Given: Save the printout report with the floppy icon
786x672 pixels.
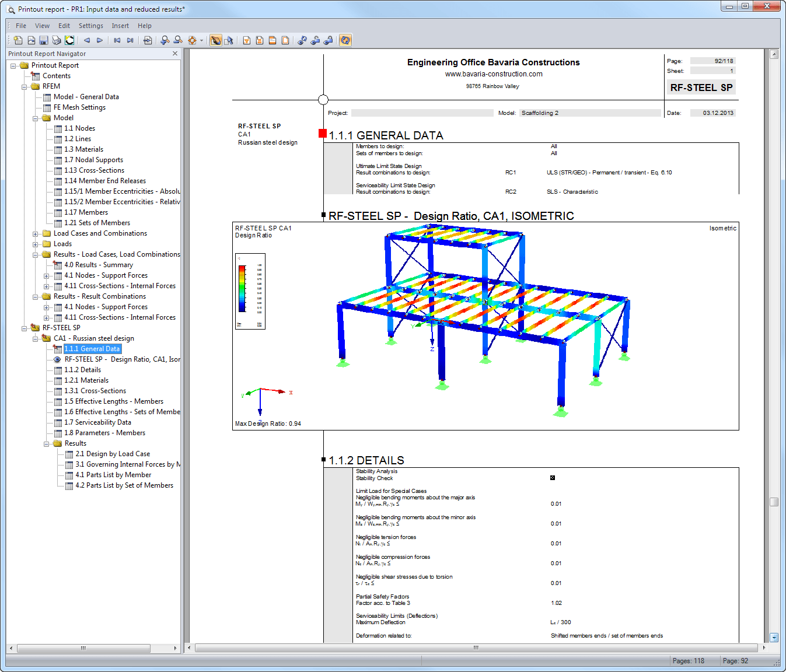Looking at the screenshot, I should 44,40.
